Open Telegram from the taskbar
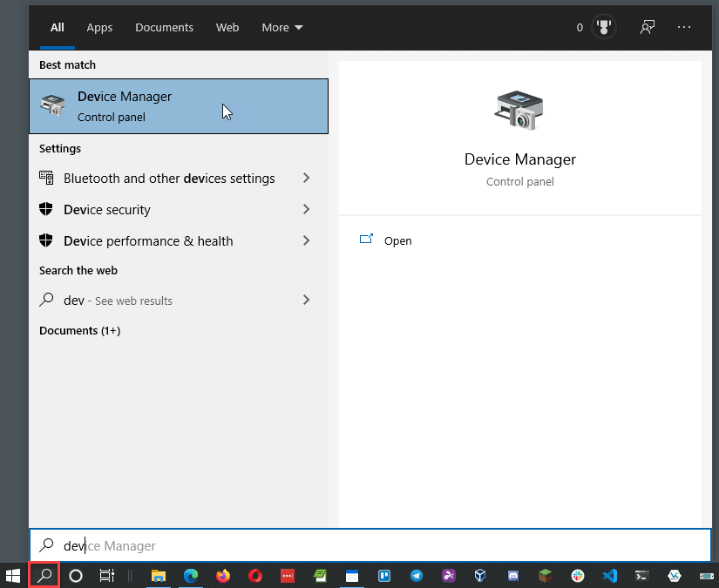The image size is (719, 588). (x=417, y=575)
